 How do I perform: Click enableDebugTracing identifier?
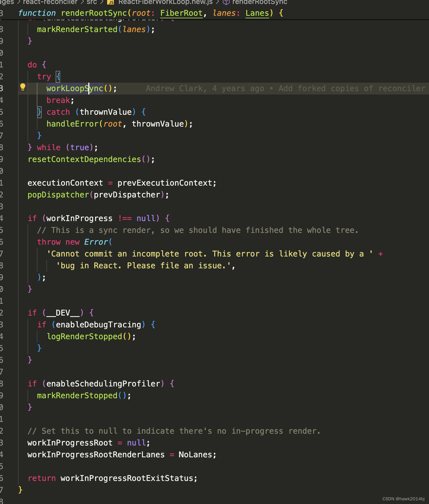98,325
